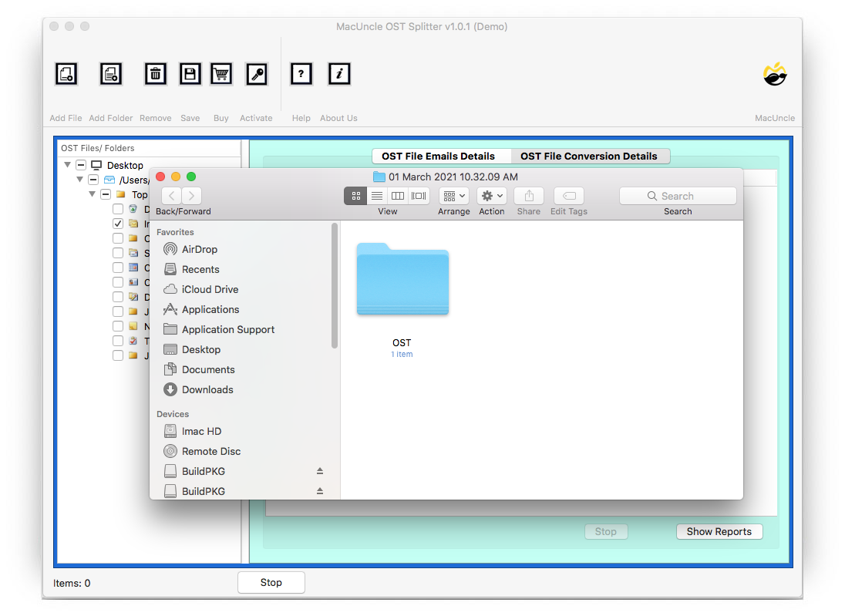Open the About Us info icon
845x616 pixels.
click(x=339, y=74)
